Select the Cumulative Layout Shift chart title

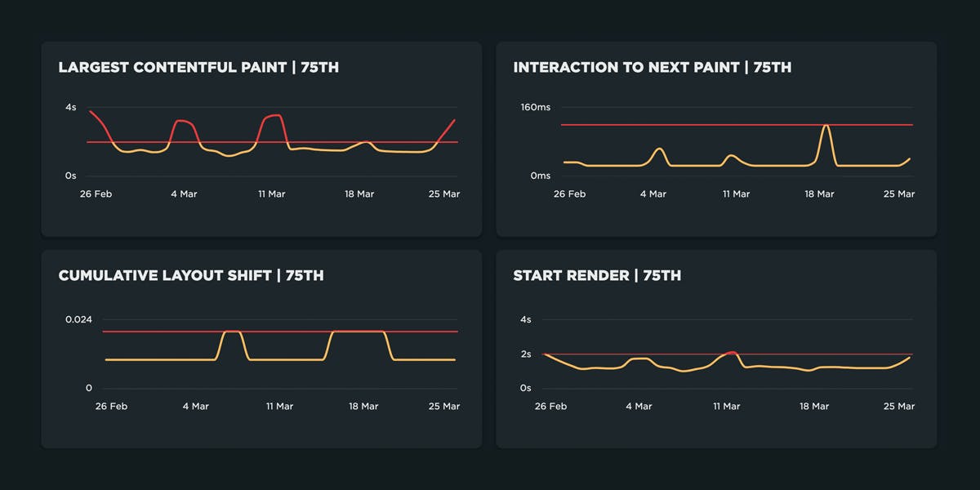tap(190, 276)
